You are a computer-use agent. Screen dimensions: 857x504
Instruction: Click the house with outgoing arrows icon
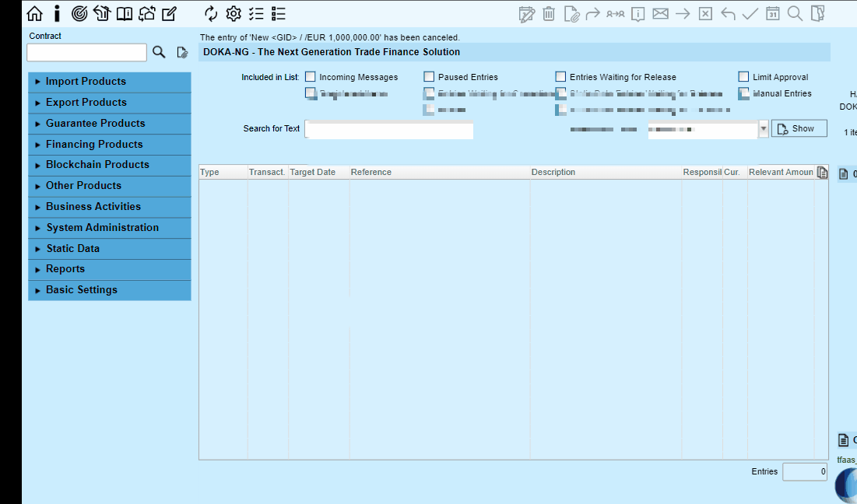tap(102, 14)
